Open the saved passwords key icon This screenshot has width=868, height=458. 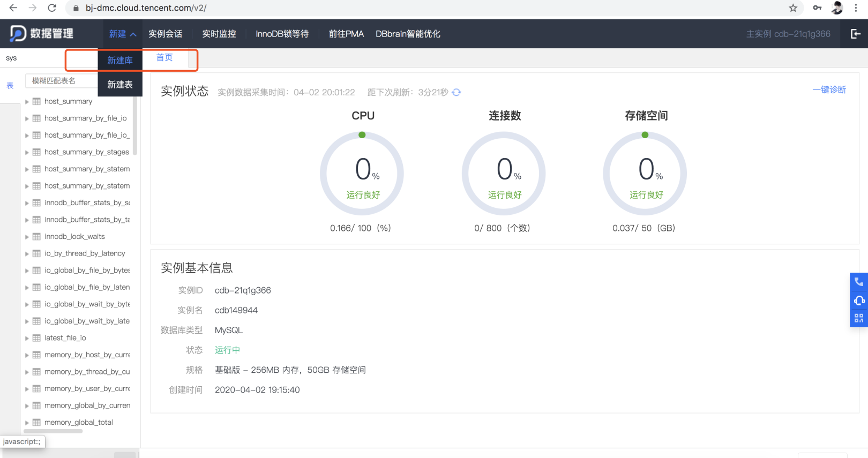[x=817, y=8]
